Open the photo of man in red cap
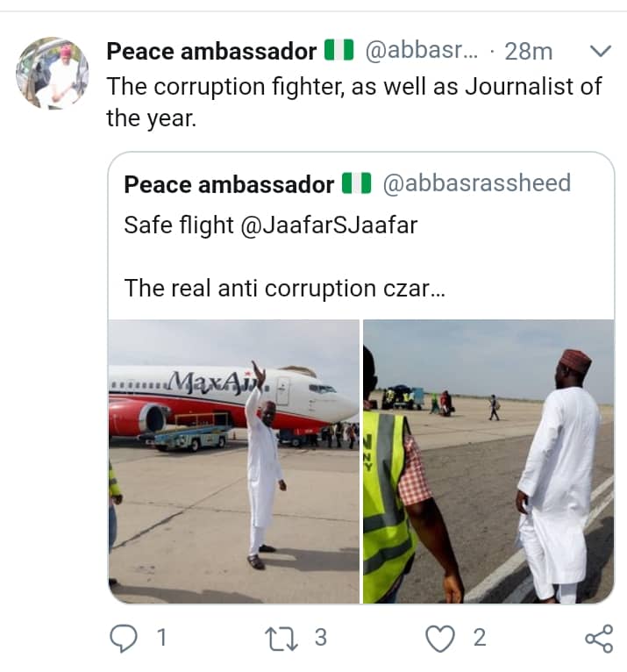 (488, 461)
